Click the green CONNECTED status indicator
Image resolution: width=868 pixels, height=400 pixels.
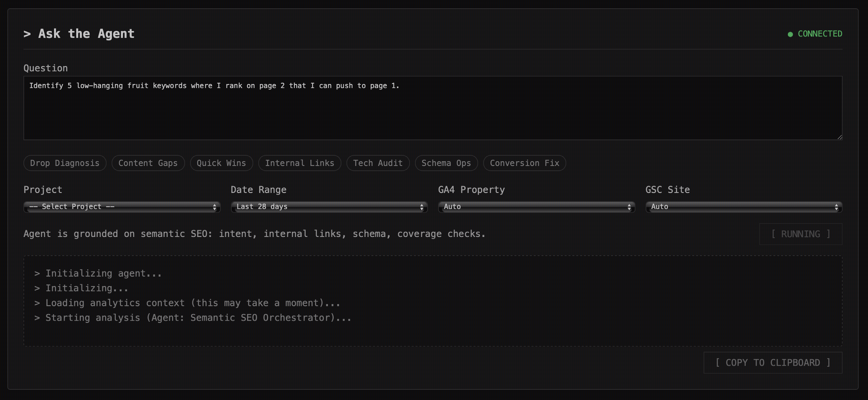tap(815, 34)
